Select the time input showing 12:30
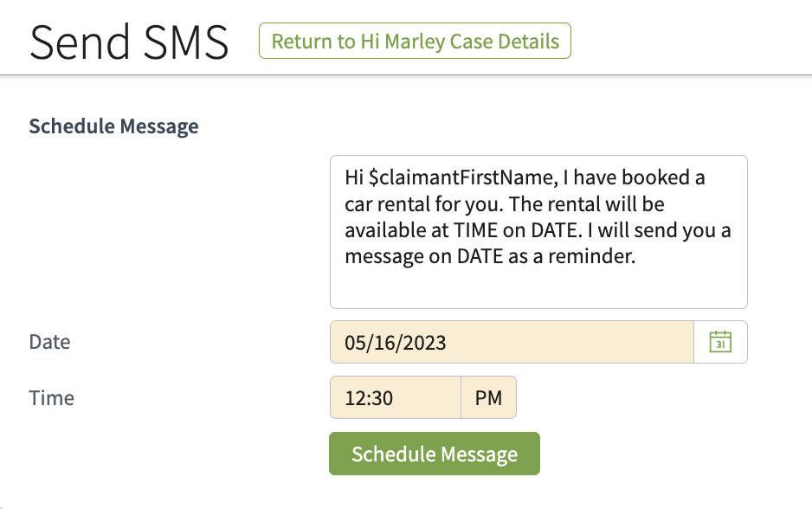 [395, 396]
